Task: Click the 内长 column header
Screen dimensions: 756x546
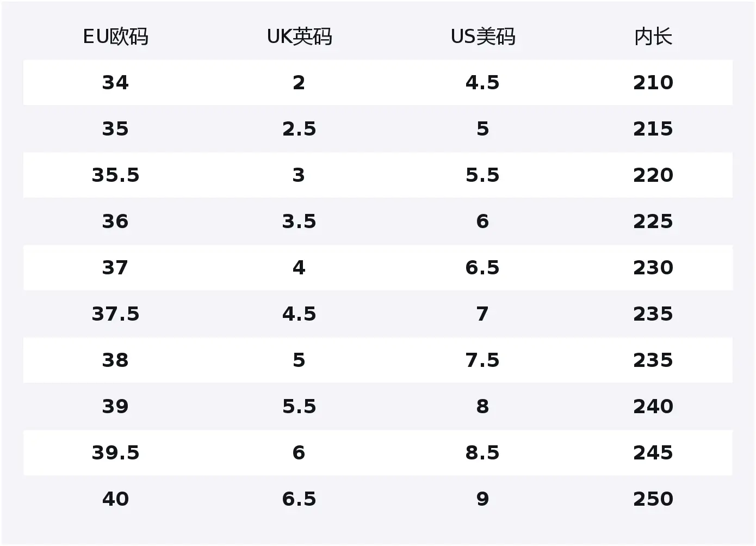Action: [x=653, y=37]
